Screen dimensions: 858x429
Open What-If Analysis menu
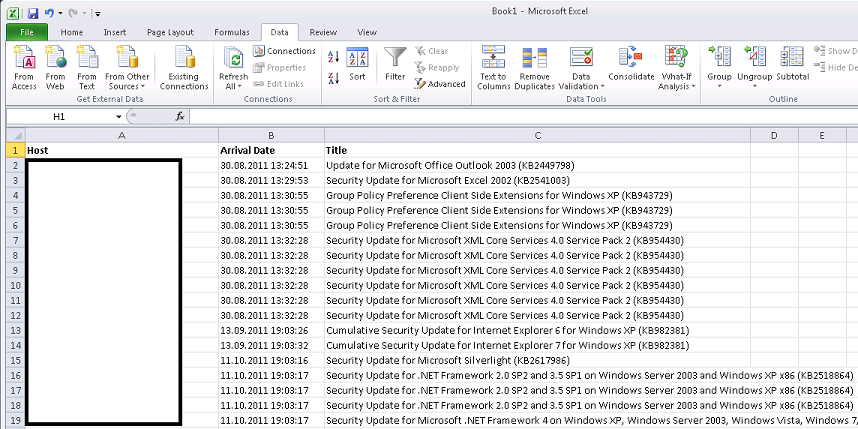coord(677,68)
